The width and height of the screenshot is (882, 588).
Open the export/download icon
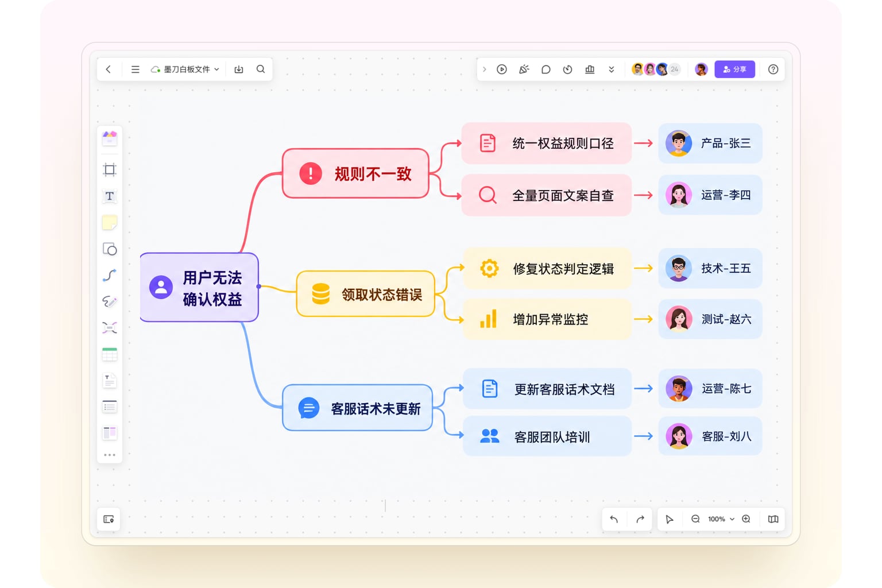239,69
